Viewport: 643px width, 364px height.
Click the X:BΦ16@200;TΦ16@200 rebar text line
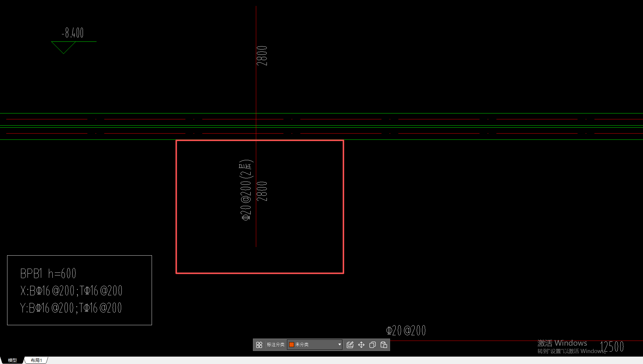coord(71,291)
